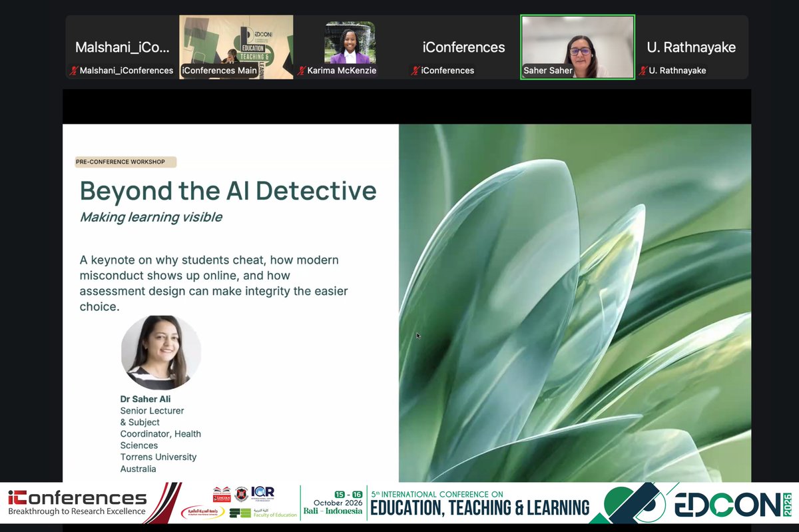Viewport: 799px width, 532px height.
Task: Click 'Torrens University' text on the slide
Action: 158,457
